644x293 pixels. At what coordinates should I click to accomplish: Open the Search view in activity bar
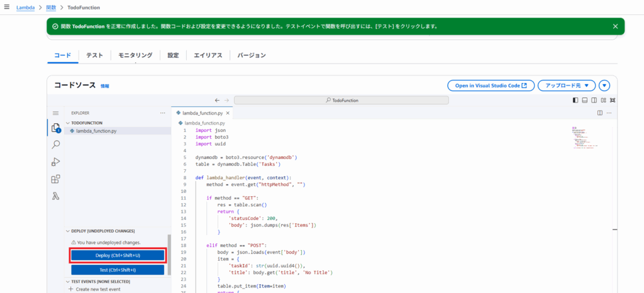tap(55, 145)
